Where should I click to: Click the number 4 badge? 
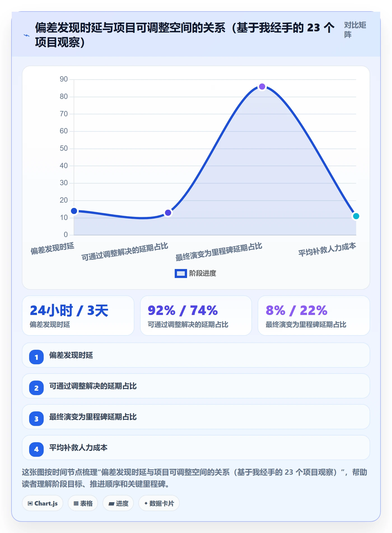(36, 449)
